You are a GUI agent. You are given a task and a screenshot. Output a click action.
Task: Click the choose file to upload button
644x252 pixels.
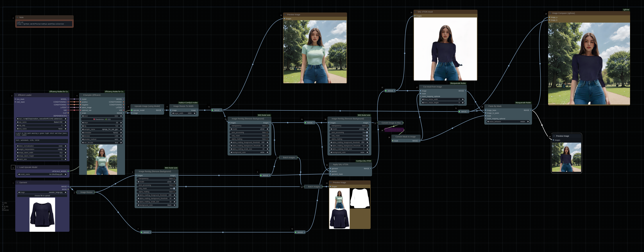(x=42, y=196)
